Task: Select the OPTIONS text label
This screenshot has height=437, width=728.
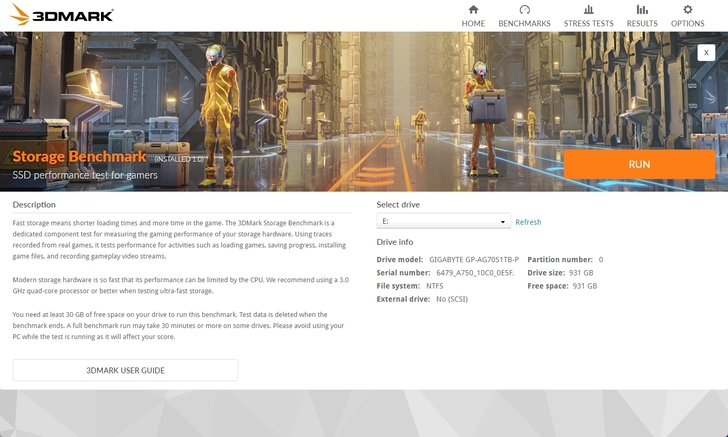Action: pyautogui.click(x=687, y=23)
